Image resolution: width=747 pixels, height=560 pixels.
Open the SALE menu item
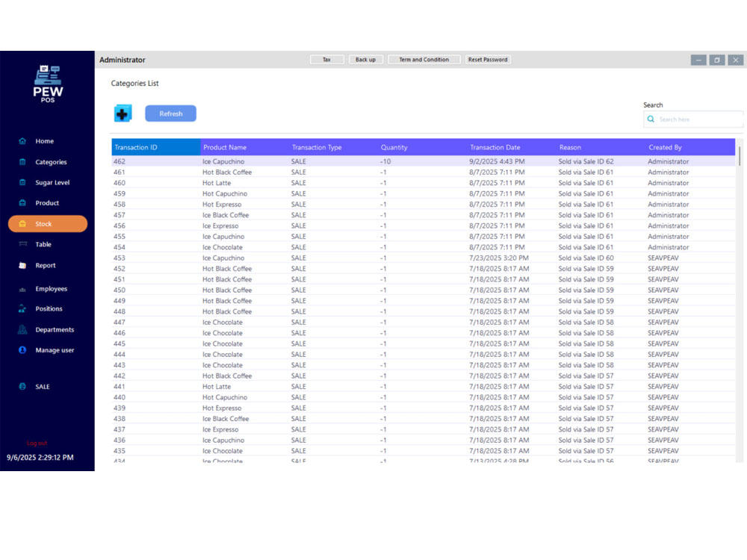click(x=43, y=387)
